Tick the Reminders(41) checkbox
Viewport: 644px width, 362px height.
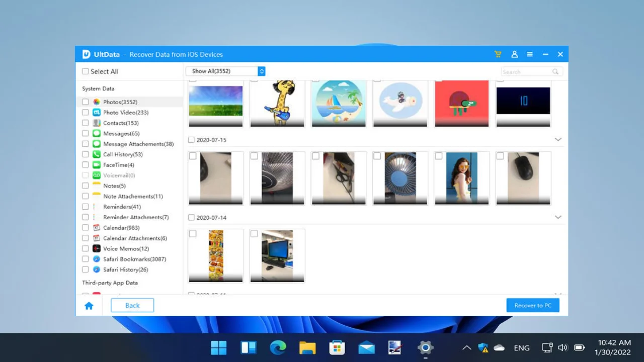[x=86, y=207]
